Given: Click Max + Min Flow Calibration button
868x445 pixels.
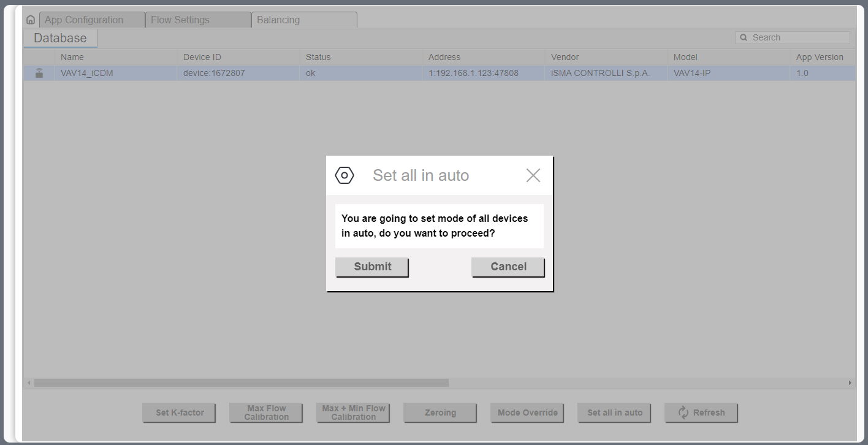Looking at the screenshot, I should [353, 413].
